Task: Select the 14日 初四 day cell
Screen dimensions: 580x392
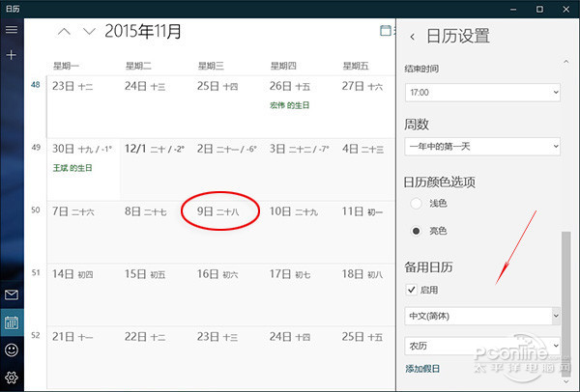Action: 83,294
